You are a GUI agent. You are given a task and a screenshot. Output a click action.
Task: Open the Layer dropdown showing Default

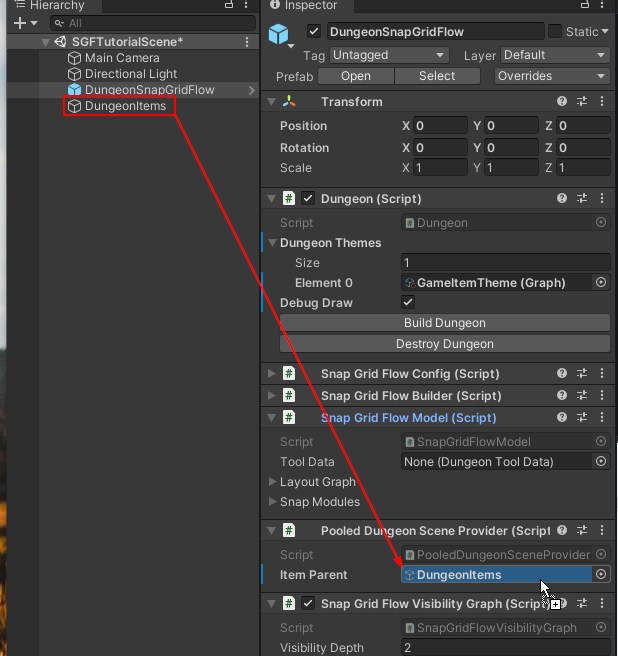click(x=554, y=55)
